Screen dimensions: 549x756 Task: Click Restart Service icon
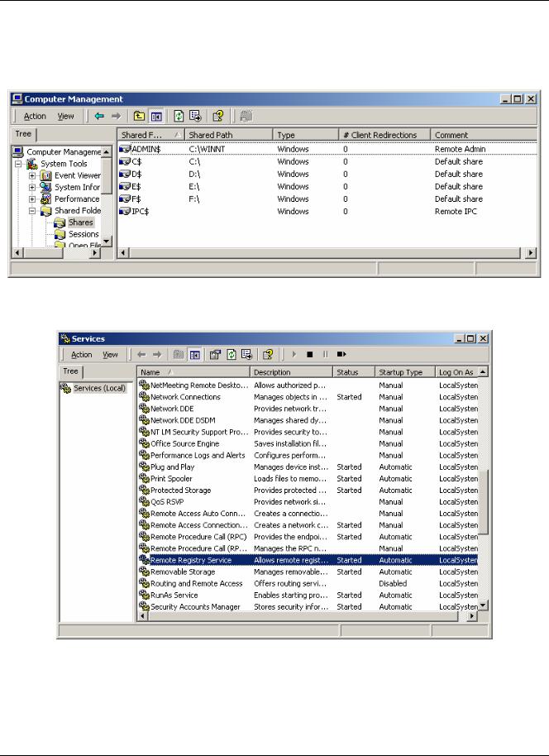click(x=341, y=354)
